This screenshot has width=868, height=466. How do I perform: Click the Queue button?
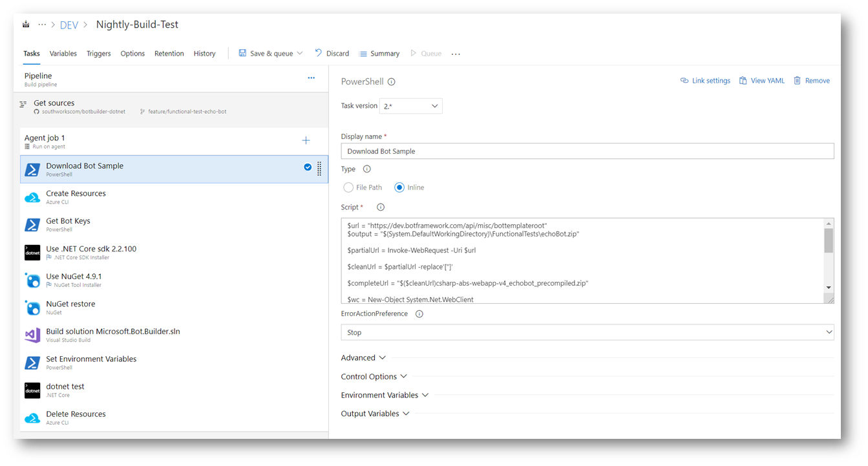pyautogui.click(x=426, y=54)
